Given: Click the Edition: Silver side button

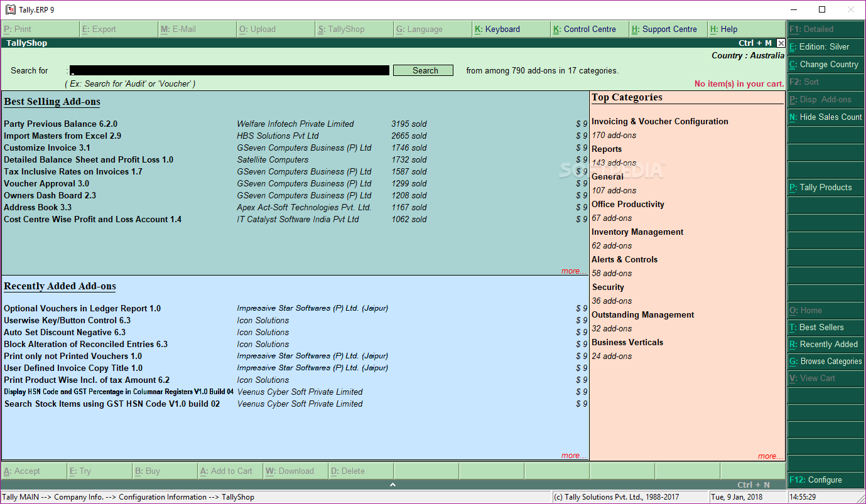Looking at the screenshot, I should (x=826, y=46).
